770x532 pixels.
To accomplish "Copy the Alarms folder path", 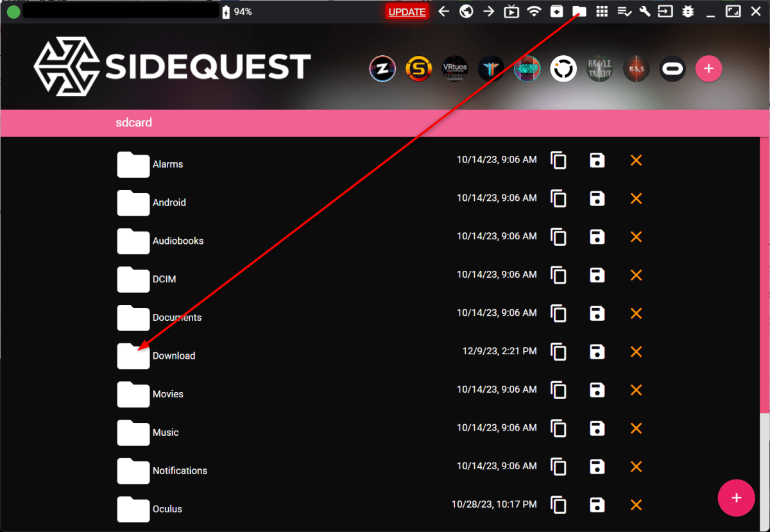I will [559, 160].
